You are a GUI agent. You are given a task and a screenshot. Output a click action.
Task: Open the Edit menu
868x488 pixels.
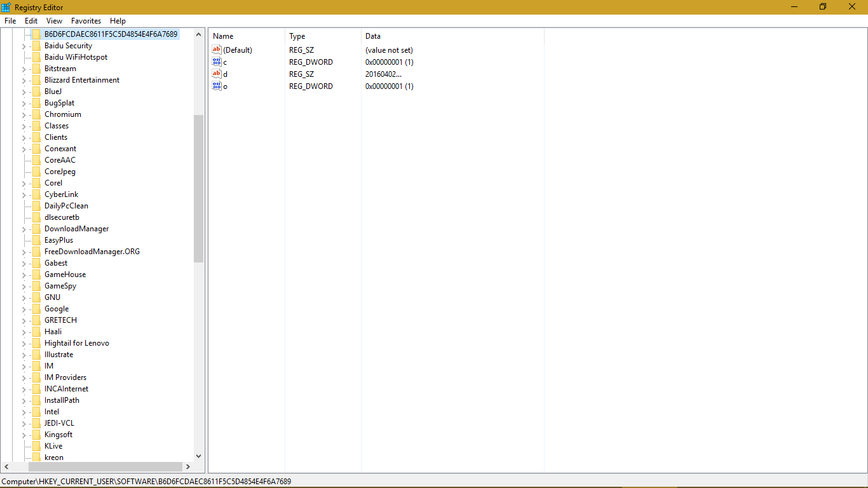click(x=31, y=20)
